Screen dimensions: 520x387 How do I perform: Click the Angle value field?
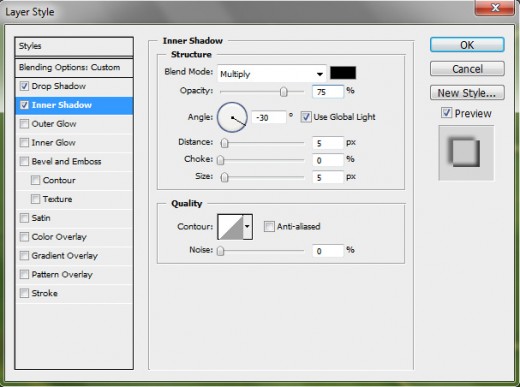coord(268,117)
